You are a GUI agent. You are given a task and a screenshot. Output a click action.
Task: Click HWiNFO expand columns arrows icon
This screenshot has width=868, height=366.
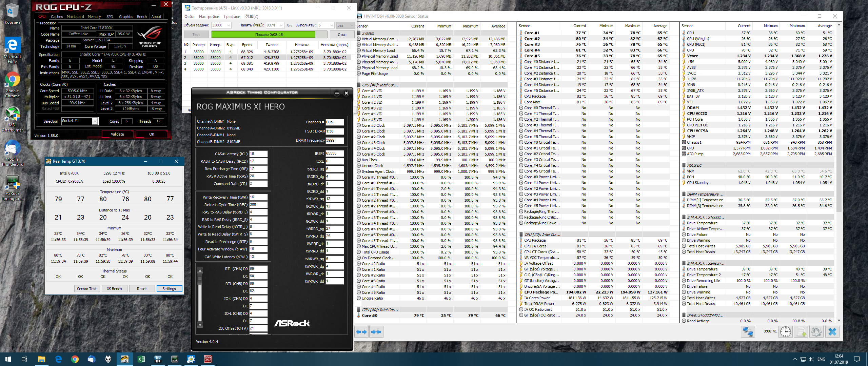pyautogui.click(x=361, y=332)
